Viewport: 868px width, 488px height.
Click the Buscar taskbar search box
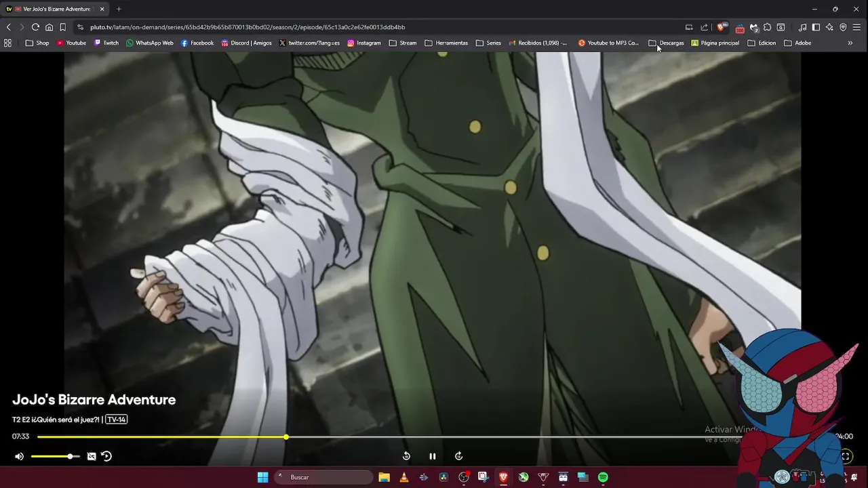pos(323,477)
